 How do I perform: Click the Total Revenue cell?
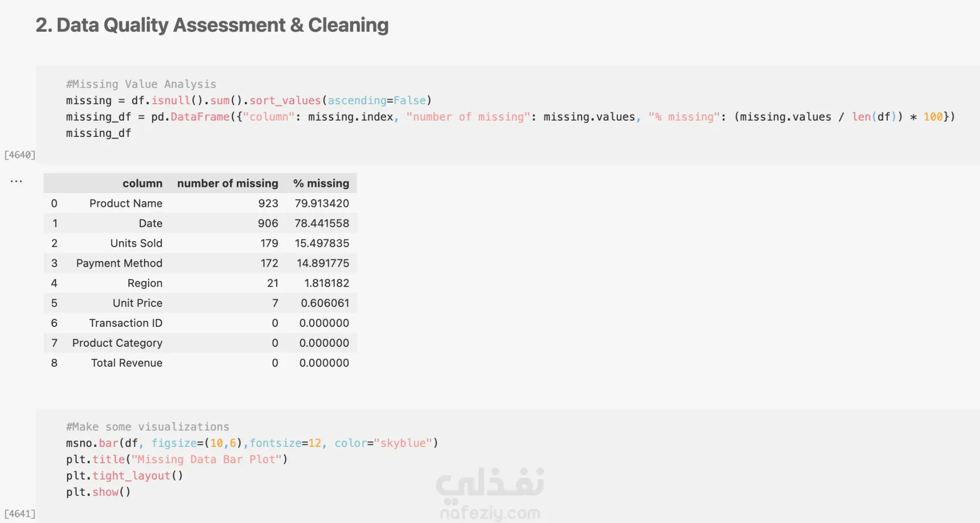[x=127, y=363]
